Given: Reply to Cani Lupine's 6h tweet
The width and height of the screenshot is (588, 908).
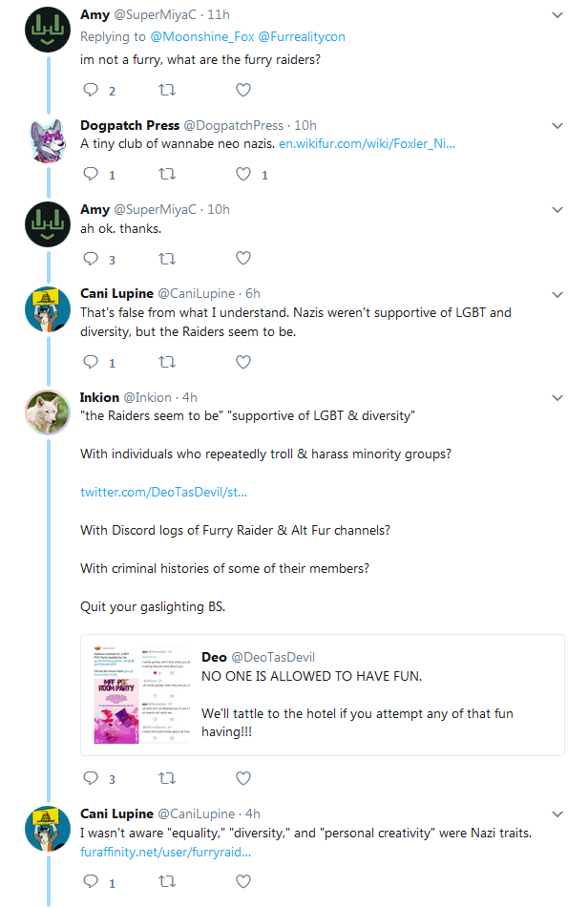Looking at the screenshot, I should 91,362.
